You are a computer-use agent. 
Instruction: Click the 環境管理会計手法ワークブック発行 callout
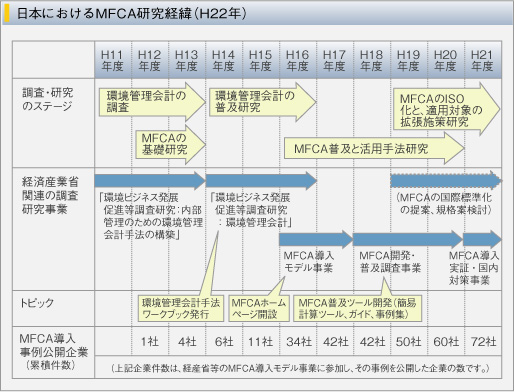click(181, 308)
